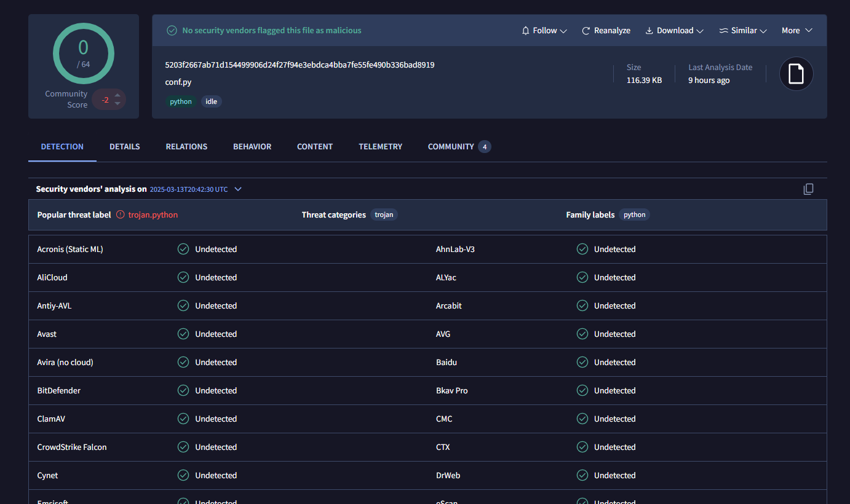This screenshot has width=850, height=504.
Task: Upvote the community score
Action: (x=117, y=95)
